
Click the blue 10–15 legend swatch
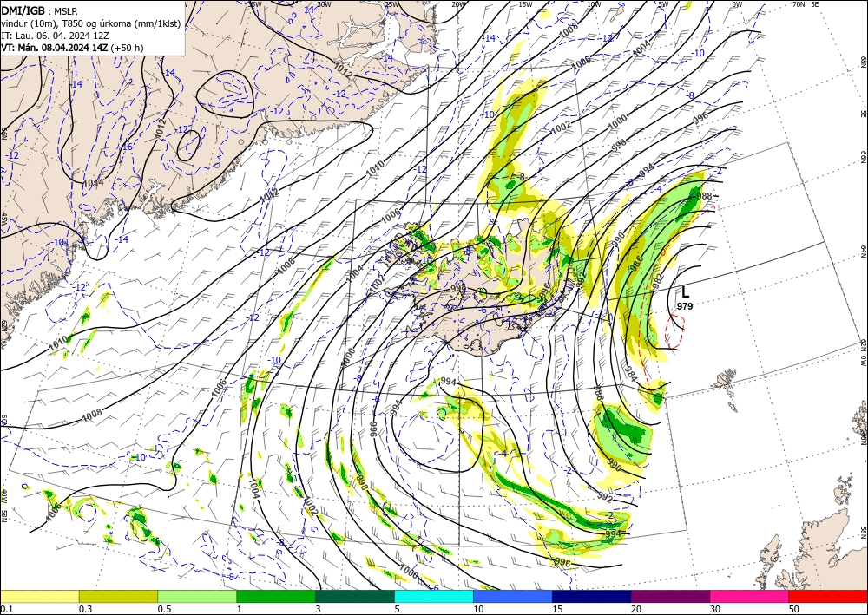pyautogui.click(x=513, y=596)
